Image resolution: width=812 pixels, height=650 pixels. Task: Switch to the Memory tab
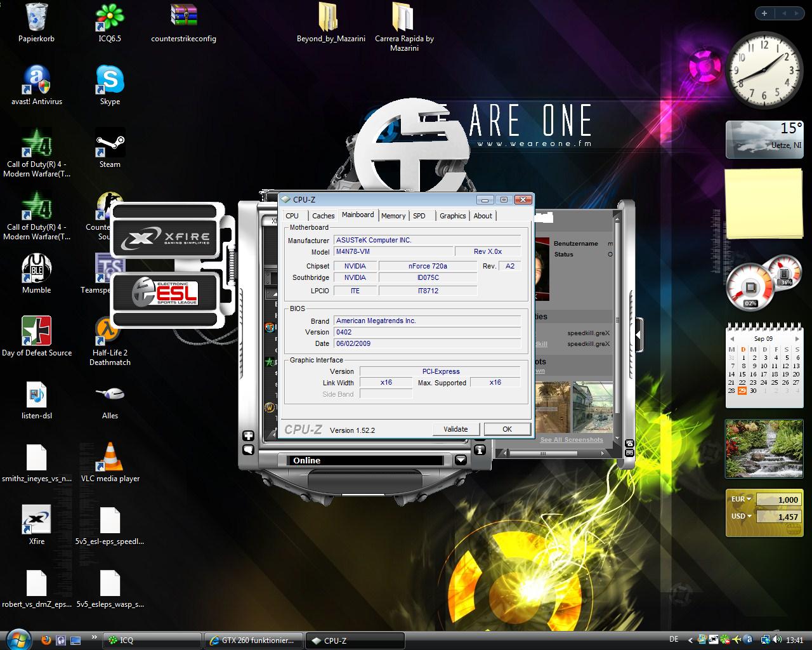click(393, 216)
